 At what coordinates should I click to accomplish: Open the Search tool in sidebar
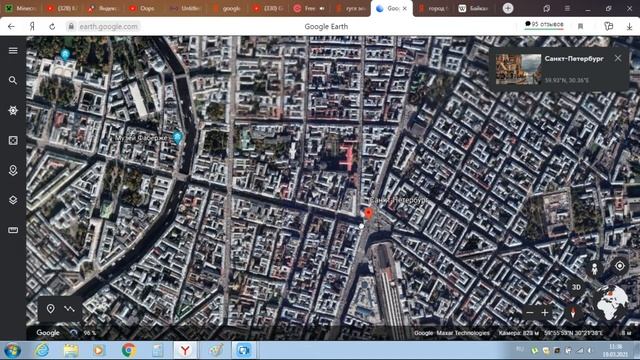pyautogui.click(x=13, y=80)
